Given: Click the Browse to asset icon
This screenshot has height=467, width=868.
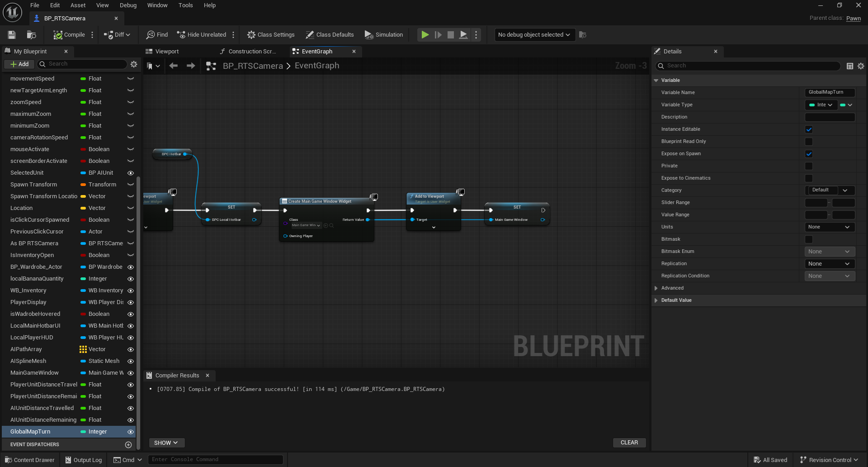Looking at the screenshot, I should (x=32, y=35).
